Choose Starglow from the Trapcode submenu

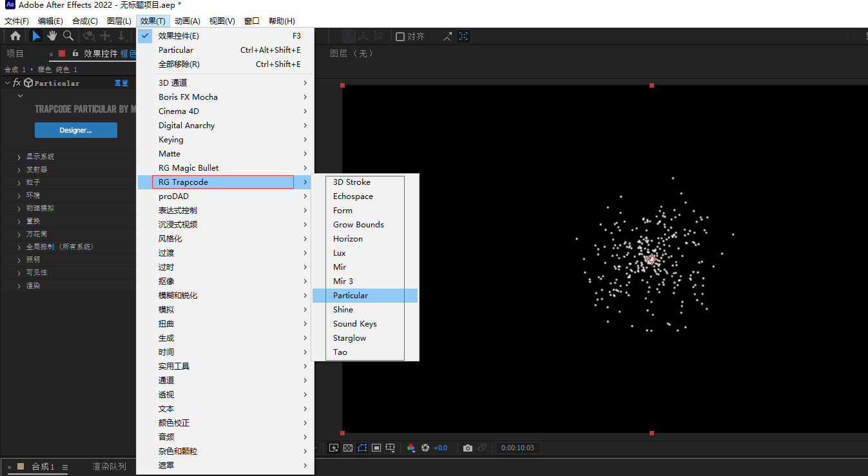pyautogui.click(x=365, y=338)
